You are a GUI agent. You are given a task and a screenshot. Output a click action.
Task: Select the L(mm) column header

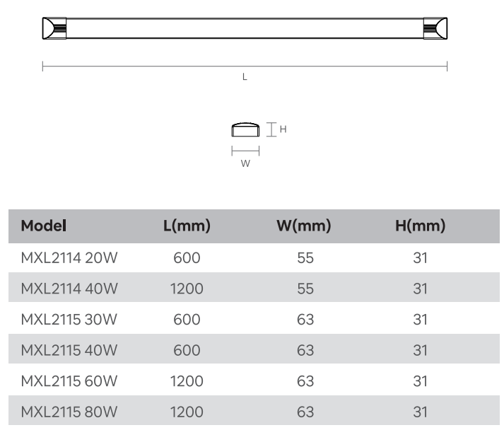(187, 226)
